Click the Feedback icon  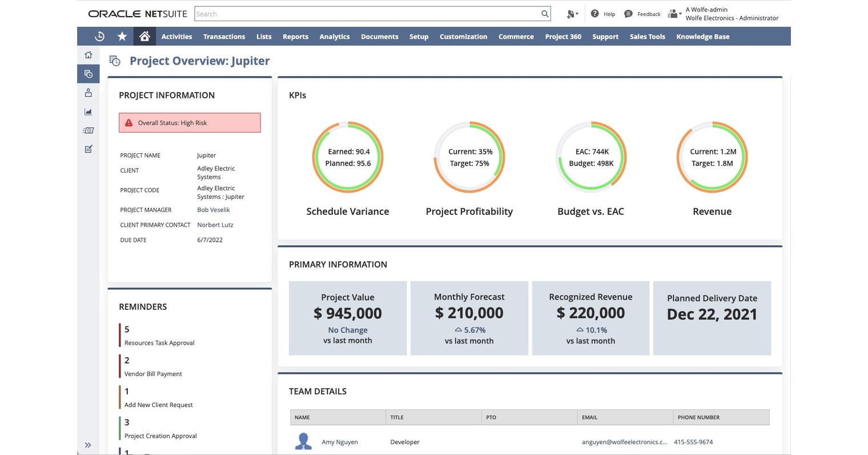[x=628, y=13]
